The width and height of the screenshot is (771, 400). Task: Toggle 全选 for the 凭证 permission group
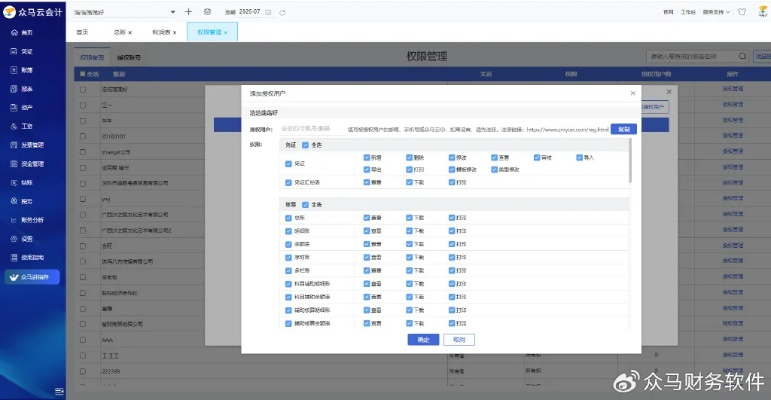click(x=305, y=145)
